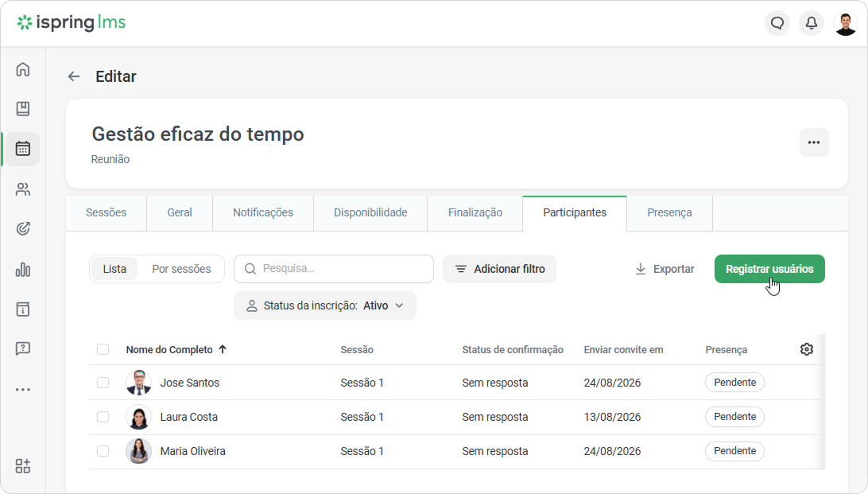
Task: Open table column settings gear icon
Action: pyautogui.click(x=807, y=349)
